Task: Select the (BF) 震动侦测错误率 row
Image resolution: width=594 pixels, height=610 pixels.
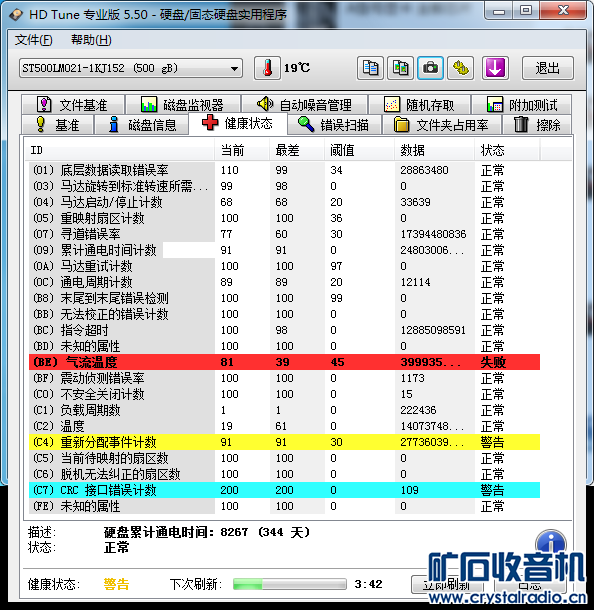Action: 284,378
